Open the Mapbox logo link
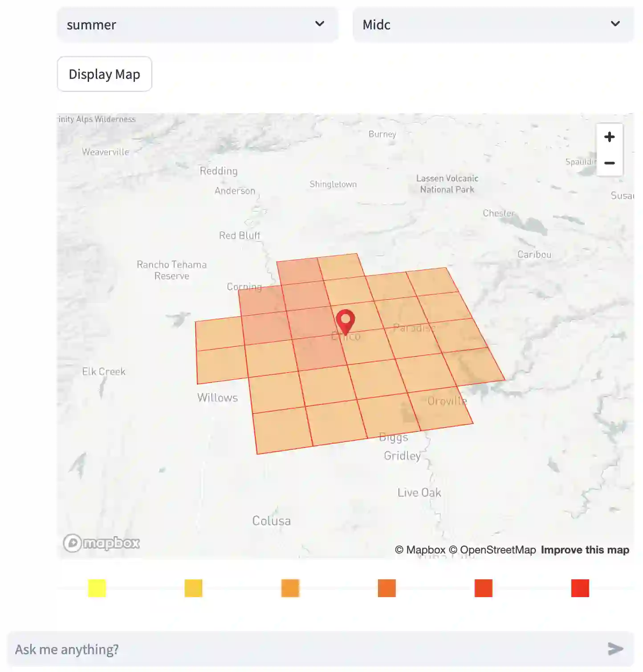 tap(102, 543)
